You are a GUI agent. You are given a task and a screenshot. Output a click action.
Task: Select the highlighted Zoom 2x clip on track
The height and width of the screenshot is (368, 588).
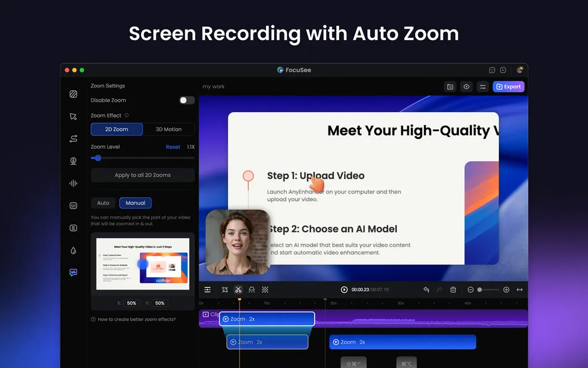[267, 319]
